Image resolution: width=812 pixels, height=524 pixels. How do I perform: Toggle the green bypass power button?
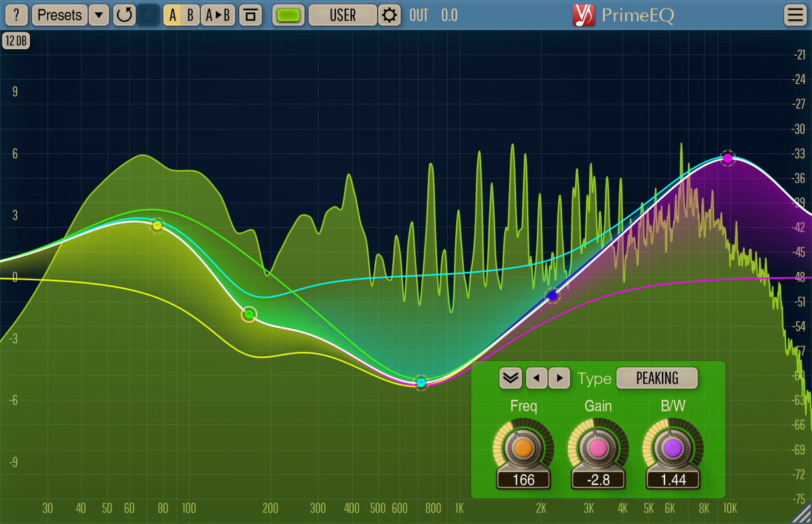pos(289,15)
